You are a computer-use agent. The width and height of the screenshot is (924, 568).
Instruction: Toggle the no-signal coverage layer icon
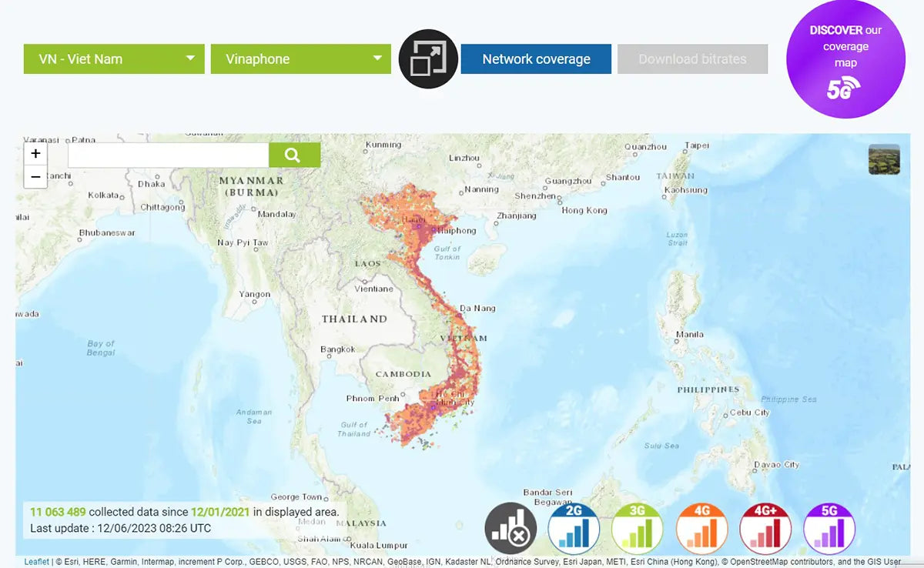click(x=510, y=529)
